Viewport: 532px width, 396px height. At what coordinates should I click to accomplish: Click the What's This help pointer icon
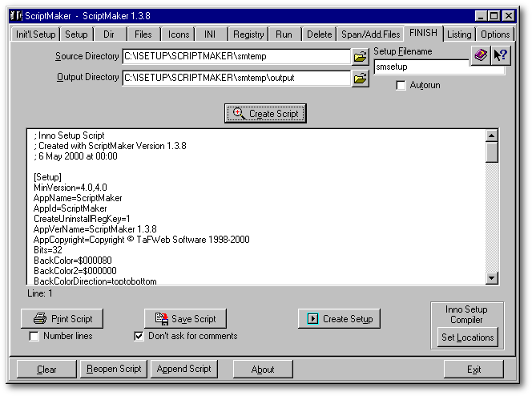(501, 55)
